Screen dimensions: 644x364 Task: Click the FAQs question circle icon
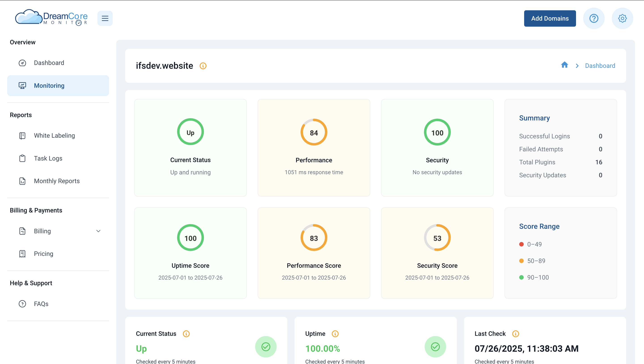[x=22, y=304]
